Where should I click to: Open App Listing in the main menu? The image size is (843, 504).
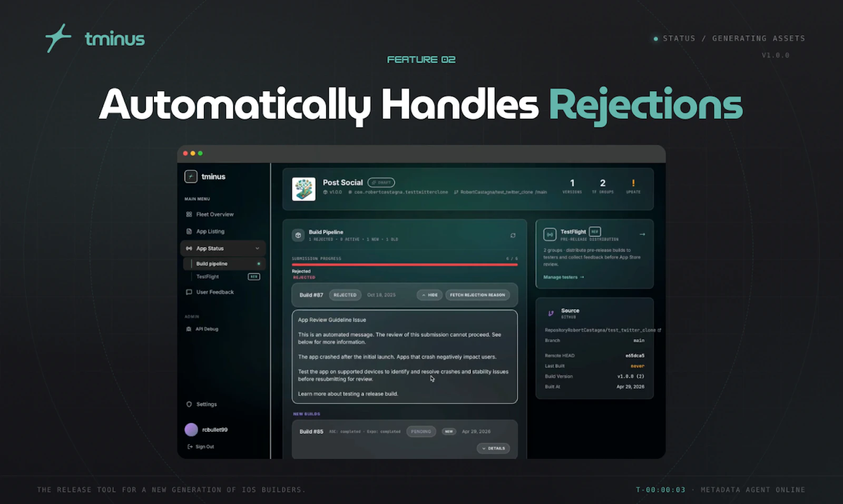click(210, 231)
